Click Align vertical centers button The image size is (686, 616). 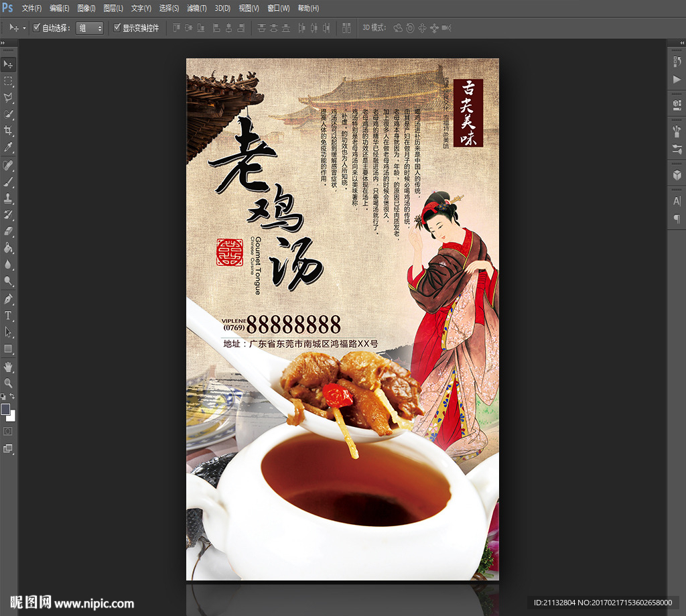pos(188,28)
